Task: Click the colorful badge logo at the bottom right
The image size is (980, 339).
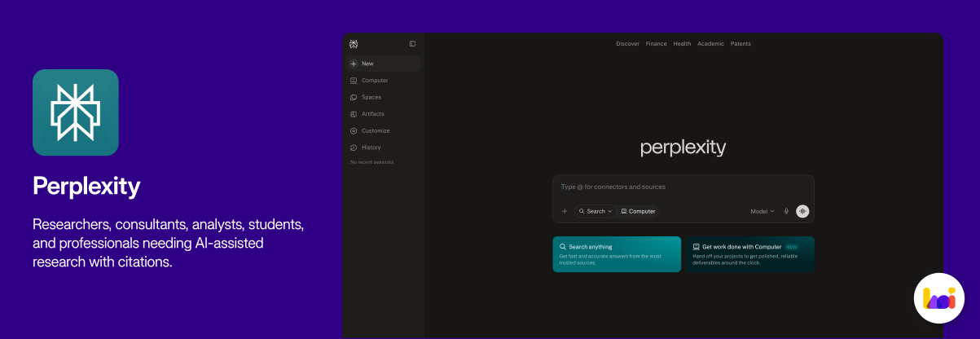Action: 938,298
